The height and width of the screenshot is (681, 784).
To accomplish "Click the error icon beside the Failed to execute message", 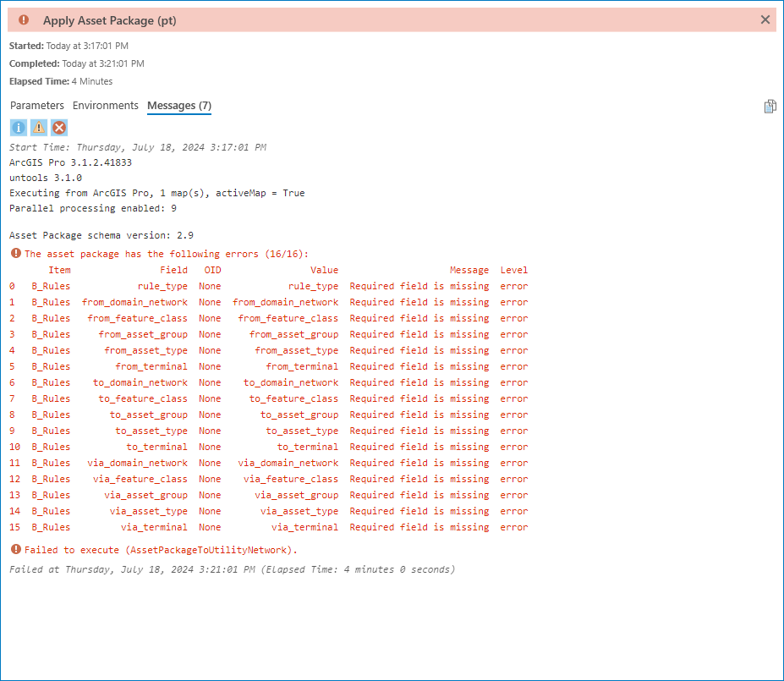I will click(15, 549).
